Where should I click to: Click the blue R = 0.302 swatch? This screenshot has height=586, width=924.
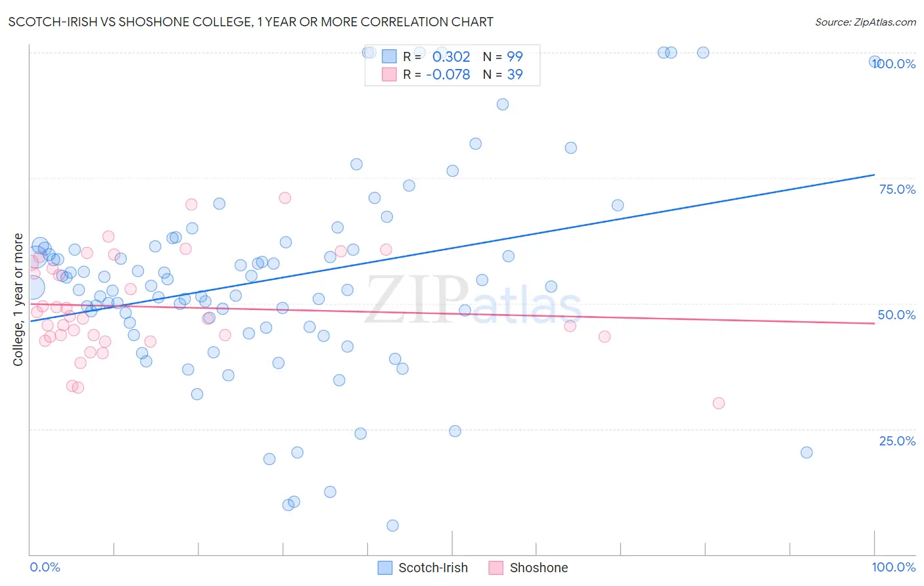point(390,56)
